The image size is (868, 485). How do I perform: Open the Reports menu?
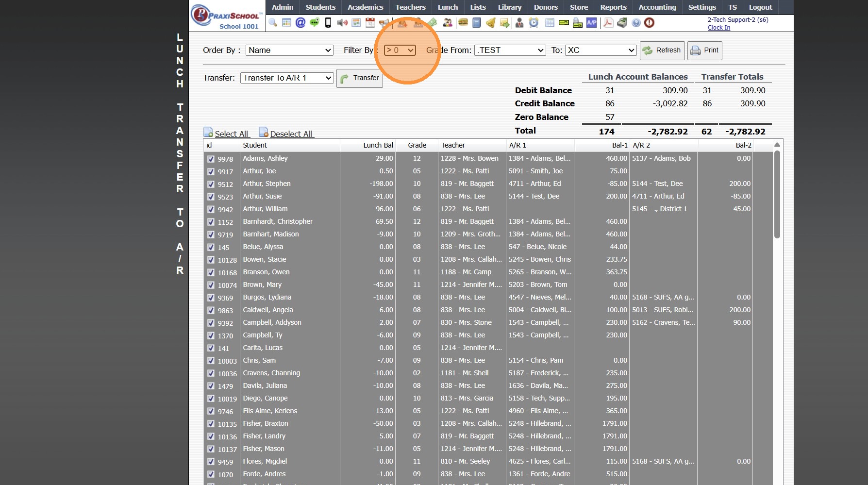613,7
